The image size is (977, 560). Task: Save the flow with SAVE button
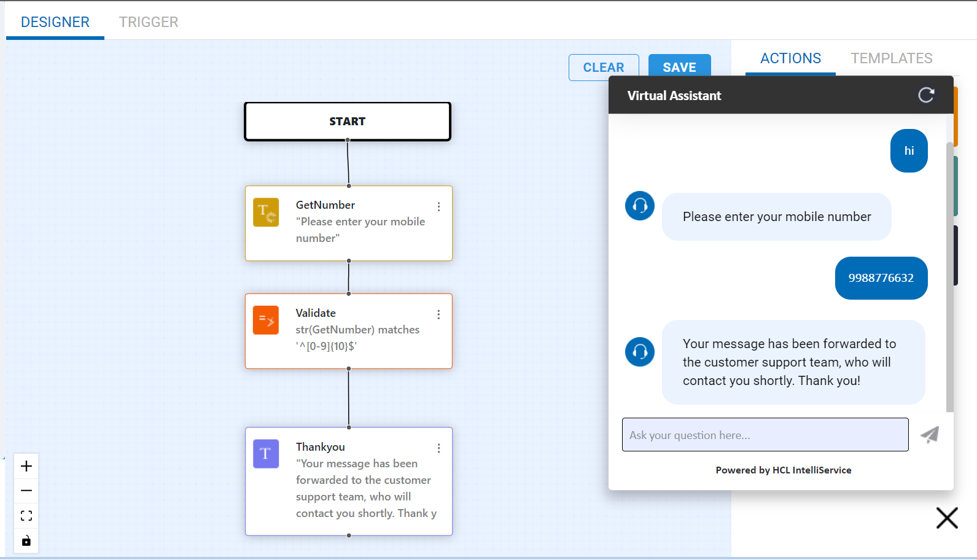tap(679, 68)
